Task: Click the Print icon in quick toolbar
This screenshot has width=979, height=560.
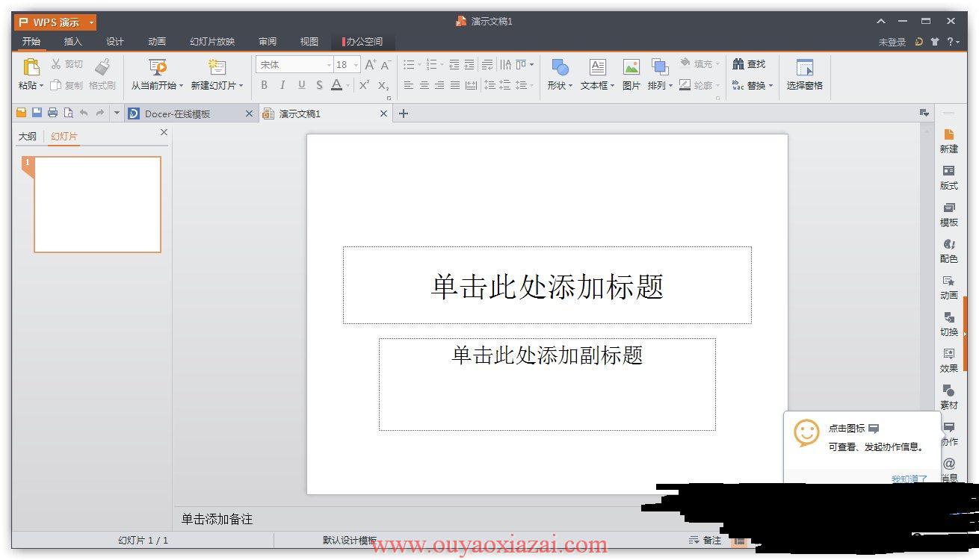Action: [x=52, y=113]
